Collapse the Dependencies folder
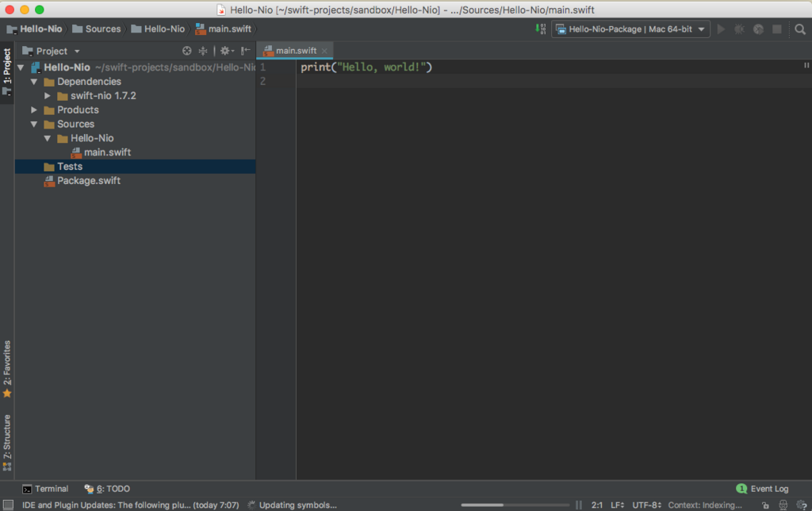Image resolution: width=812 pixels, height=511 pixels. [34, 82]
